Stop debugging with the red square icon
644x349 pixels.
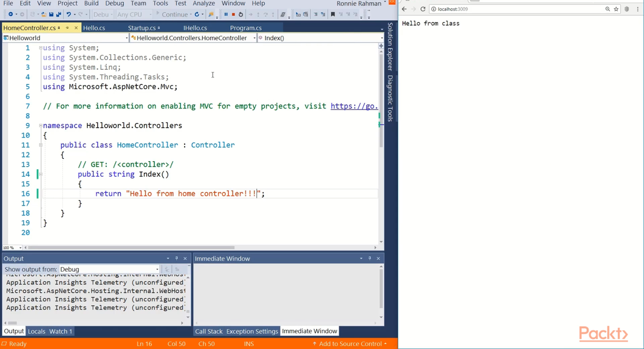(x=233, y=14)
